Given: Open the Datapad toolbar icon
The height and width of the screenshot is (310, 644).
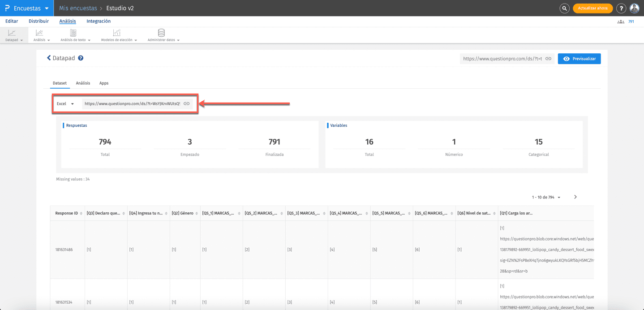Looking at the screenshot, I should pyautogui.click(x=12, y=33).
